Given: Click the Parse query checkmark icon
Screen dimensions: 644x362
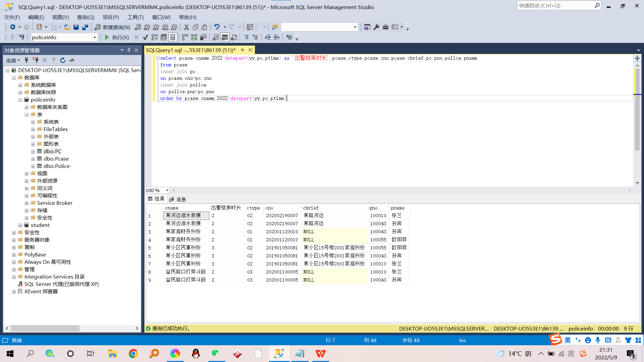Looking at the screenshot, I should (x=145, y=37).
